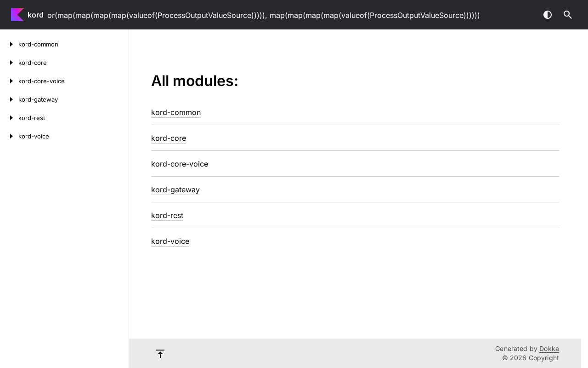Click the scroll-to-top arrow icon

pos(160,353)
